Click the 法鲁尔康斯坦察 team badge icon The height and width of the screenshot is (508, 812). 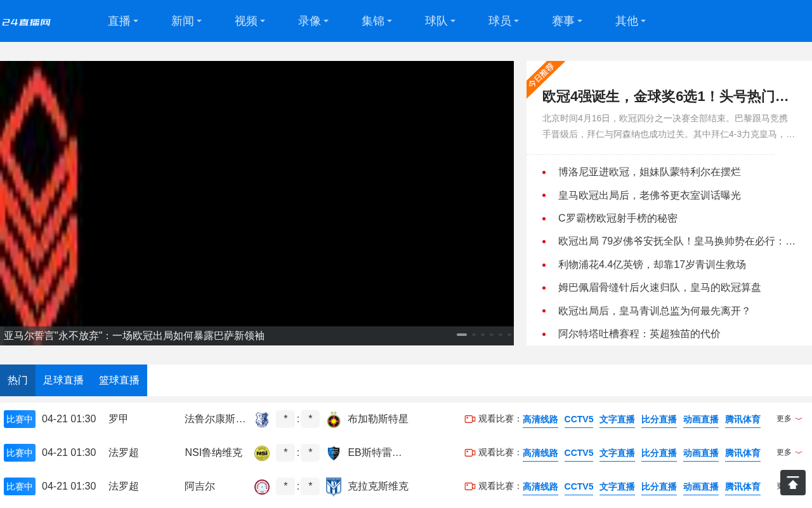click(262, 420)
